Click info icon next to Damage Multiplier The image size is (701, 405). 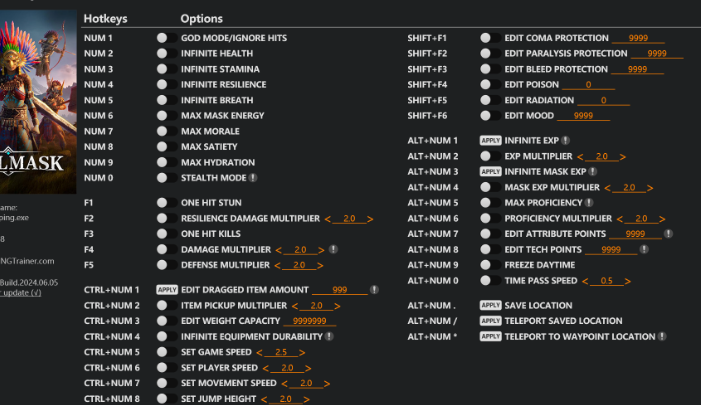click(x=332, y=249)
